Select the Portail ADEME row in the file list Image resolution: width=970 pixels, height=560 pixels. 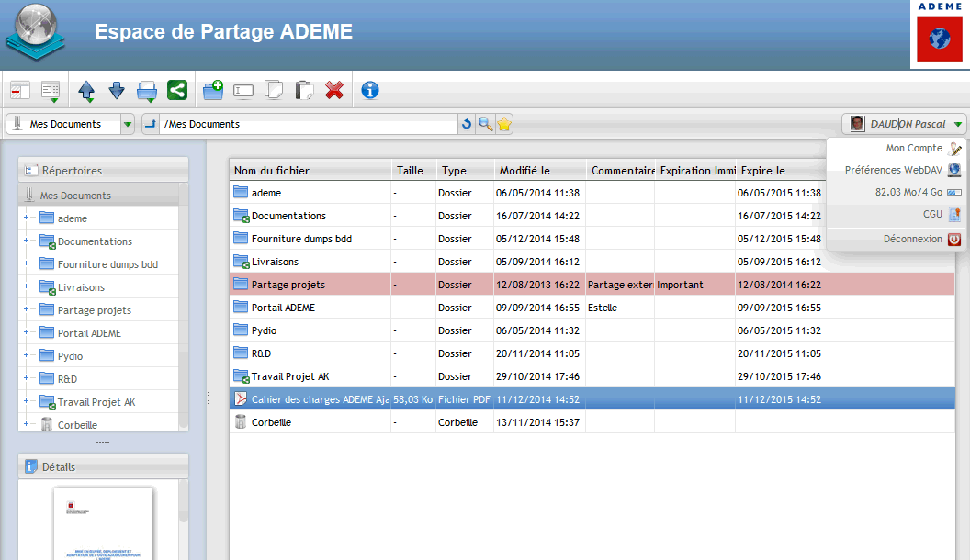(592, 308)
